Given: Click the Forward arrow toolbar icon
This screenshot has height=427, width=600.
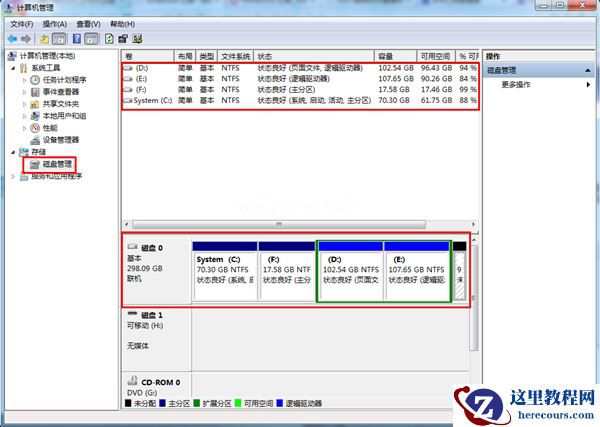Looking at the screenshot, I should (x=26, y=39).
